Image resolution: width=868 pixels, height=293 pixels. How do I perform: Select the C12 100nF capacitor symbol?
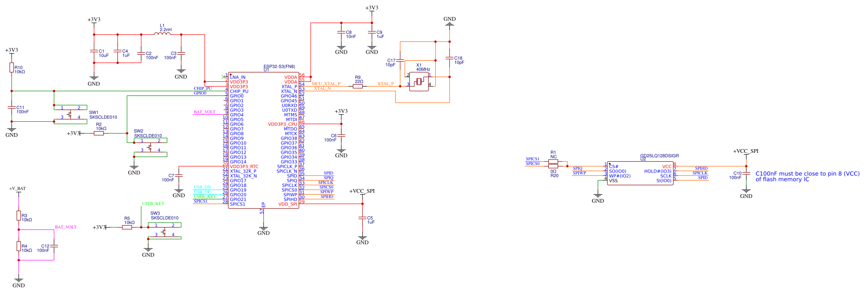point(54,246)
